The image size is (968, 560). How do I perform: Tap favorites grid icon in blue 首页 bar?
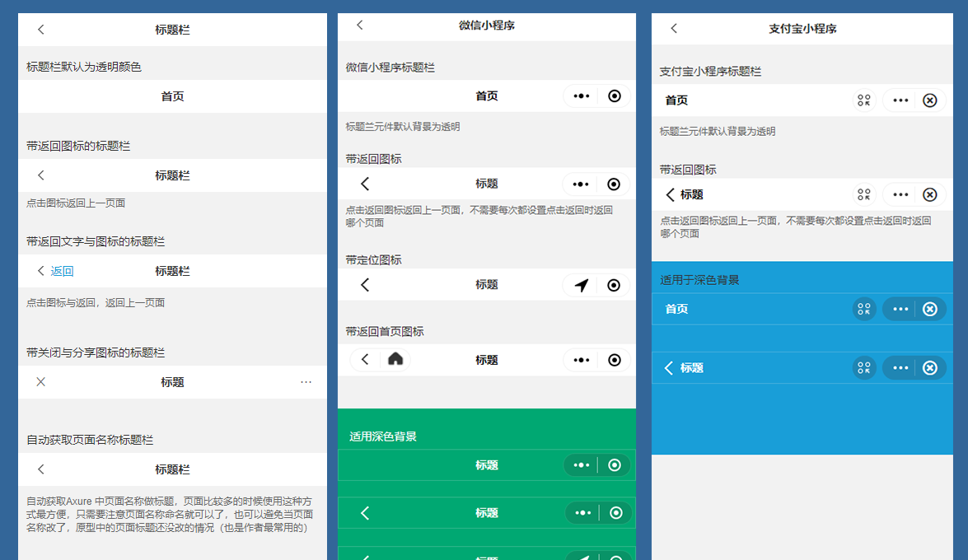(x=863, y=309)
